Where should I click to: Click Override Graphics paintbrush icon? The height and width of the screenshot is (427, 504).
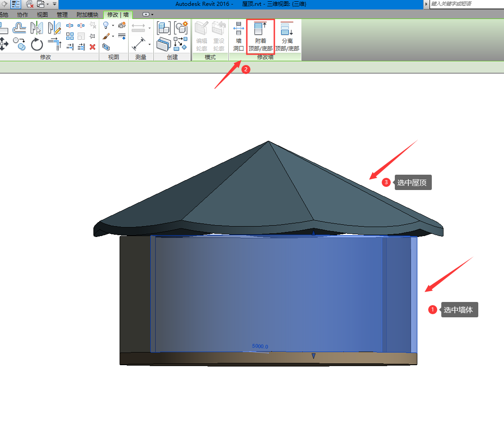click(106, 36)
